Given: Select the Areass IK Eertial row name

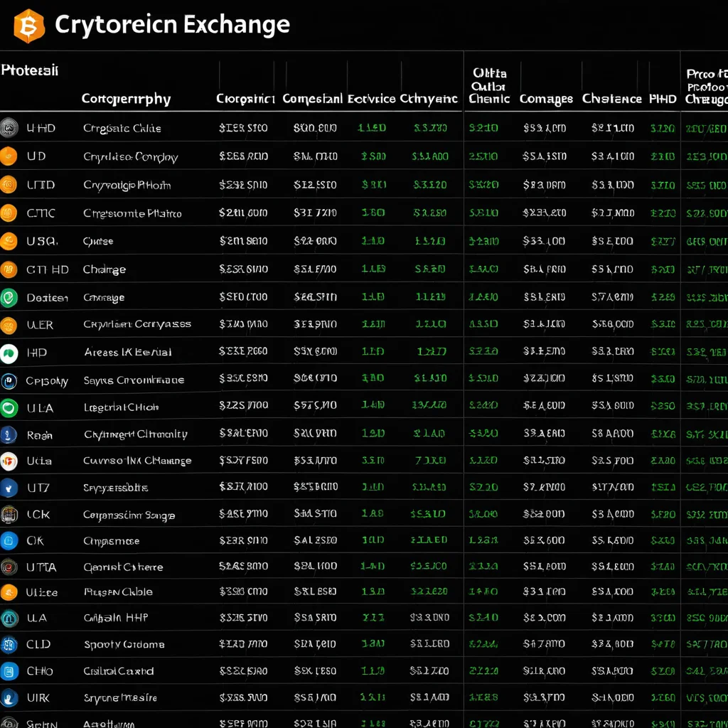Looking at the screenshot, I should (128, 353).
